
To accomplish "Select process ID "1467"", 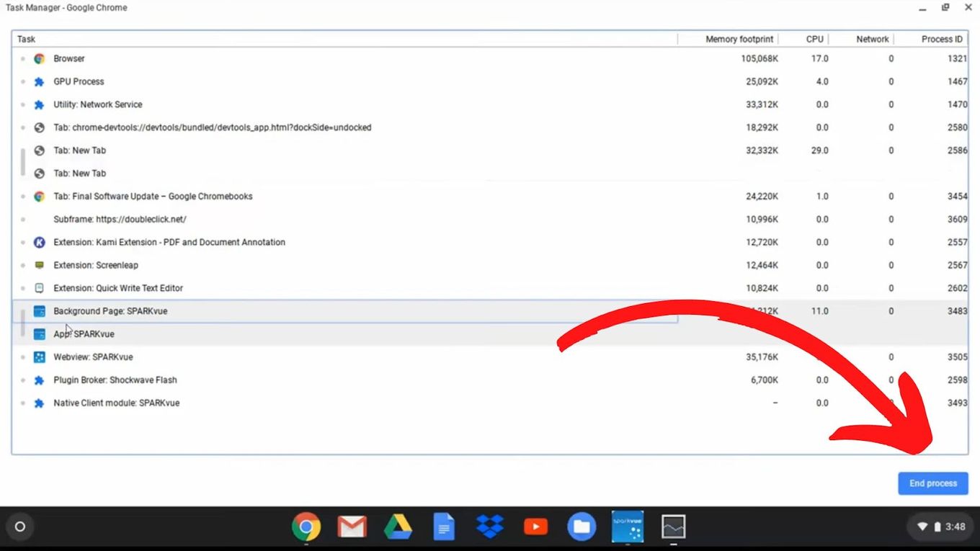I will (958, 81).
